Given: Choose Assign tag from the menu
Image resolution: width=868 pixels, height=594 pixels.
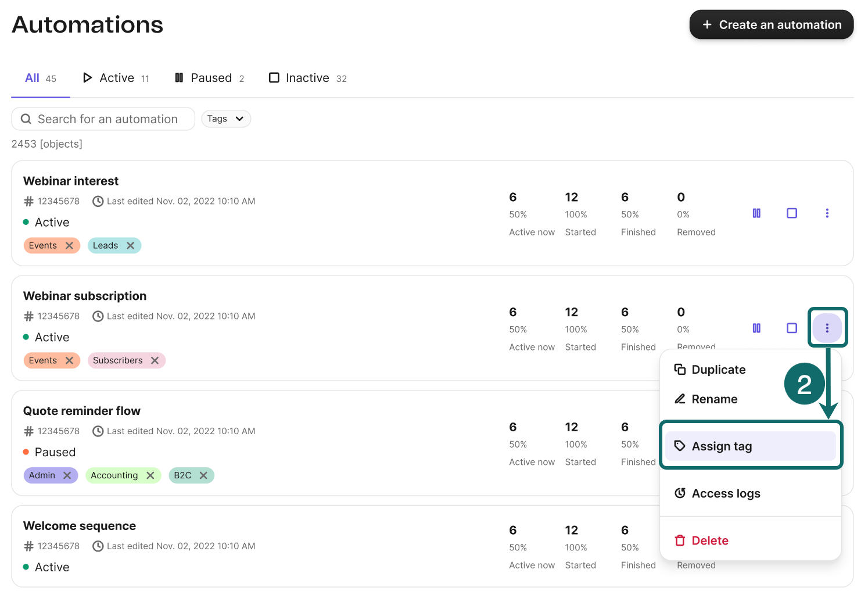Looking at the screenshot, I should (x=722, y=446).
